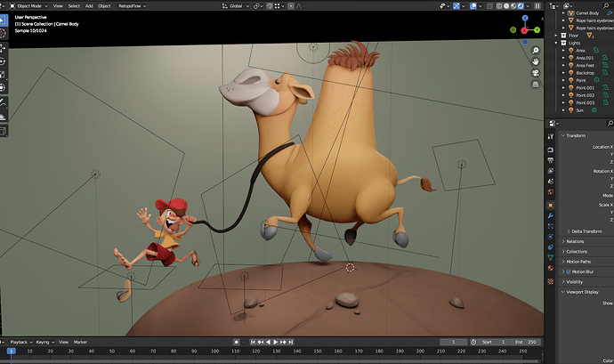Open the Modifiers properties tab wrench icon
Viewport: 614px width, 364px height.
pos(551,216)
